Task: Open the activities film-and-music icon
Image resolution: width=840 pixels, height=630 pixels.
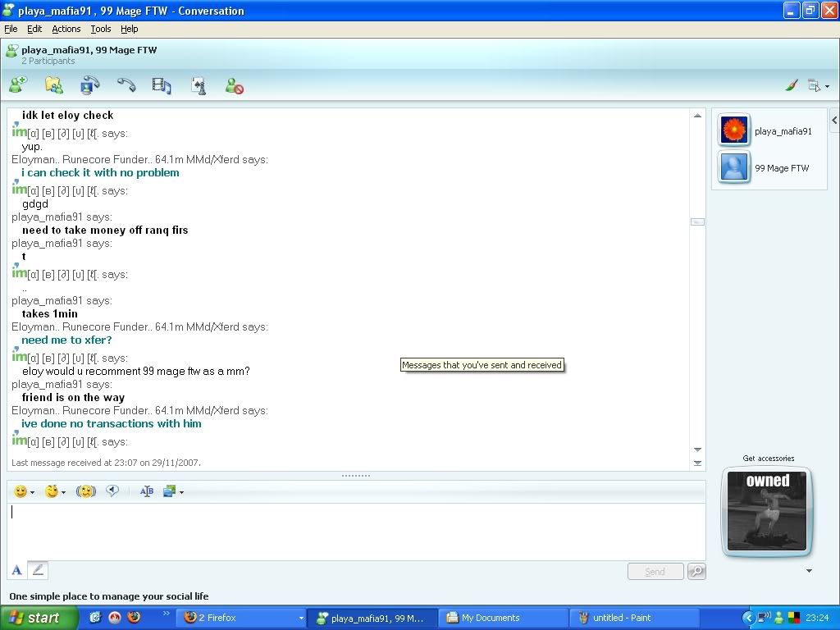Action: tap(162, 84)
